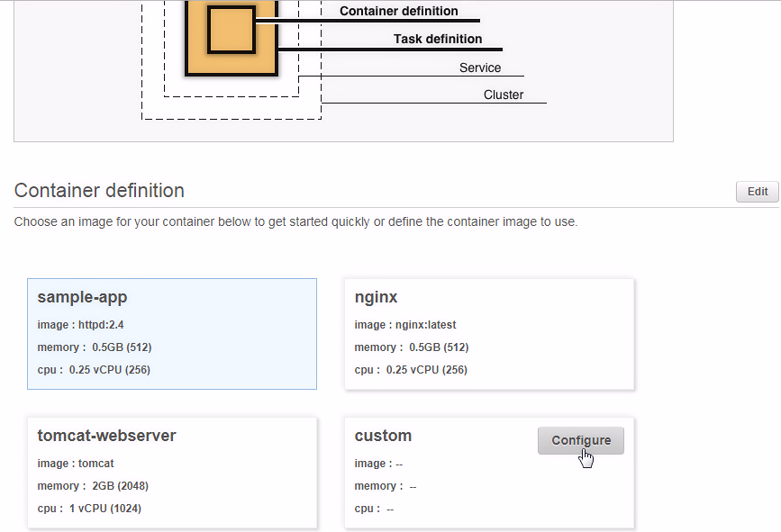The width and height of the screenshot is (781, 532).
Task: Click the inner container square in diagram
Action: click(x=232, y=30)
